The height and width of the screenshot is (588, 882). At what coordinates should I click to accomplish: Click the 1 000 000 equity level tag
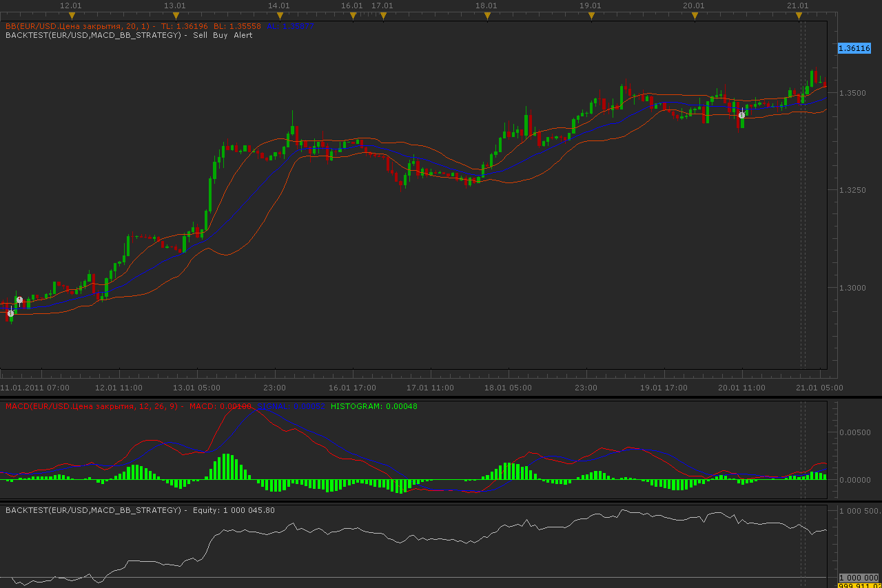click(859, 578)
